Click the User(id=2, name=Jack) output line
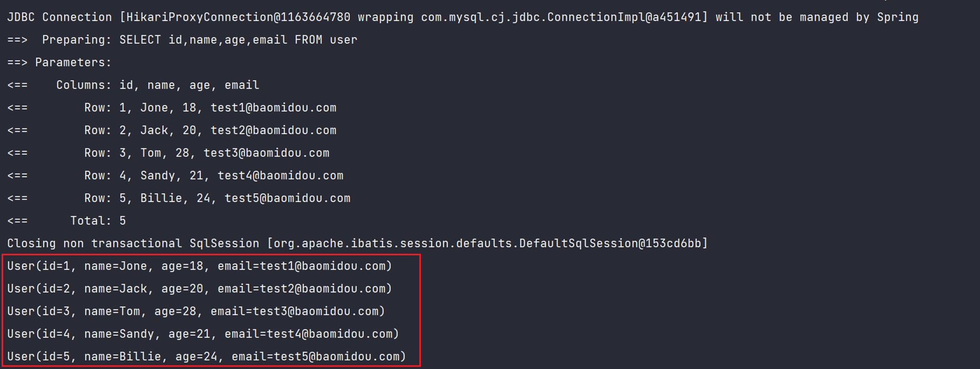The height and width of the screenshot is (369, 980). coord(199,288)
